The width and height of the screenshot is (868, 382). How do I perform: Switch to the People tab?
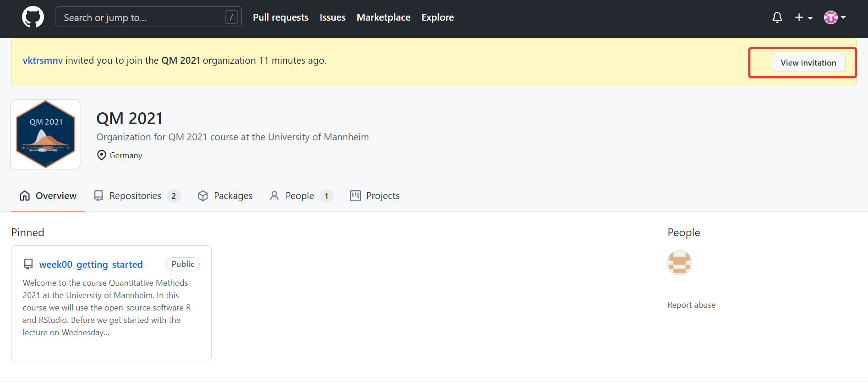[300, 196]
